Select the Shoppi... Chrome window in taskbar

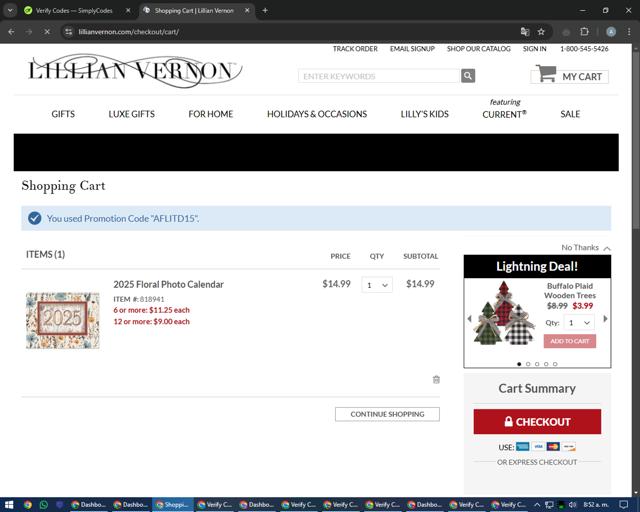[x=173, y=505]
